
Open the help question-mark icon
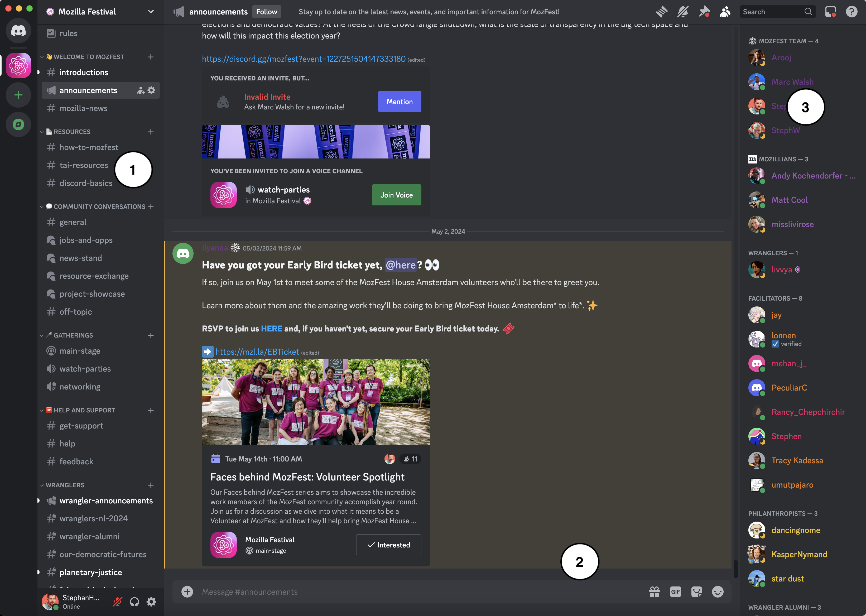point(851,12)
